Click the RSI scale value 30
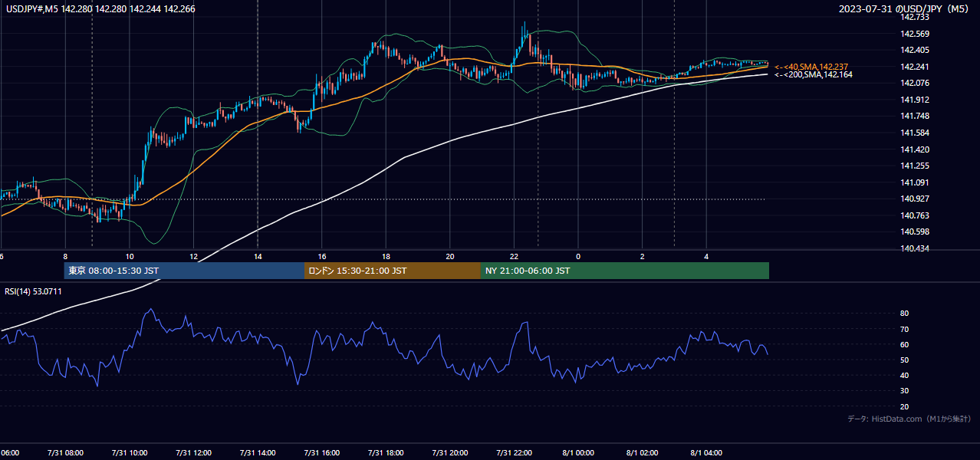 point(905,391)
